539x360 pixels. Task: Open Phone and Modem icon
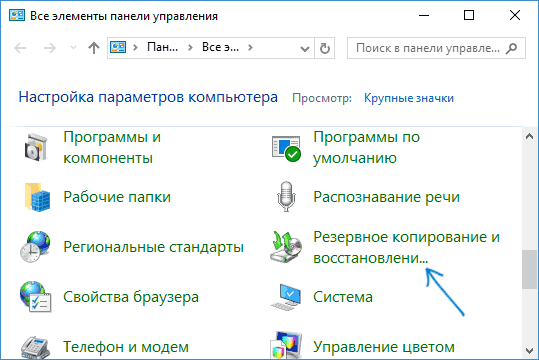[x=36, y=347]
